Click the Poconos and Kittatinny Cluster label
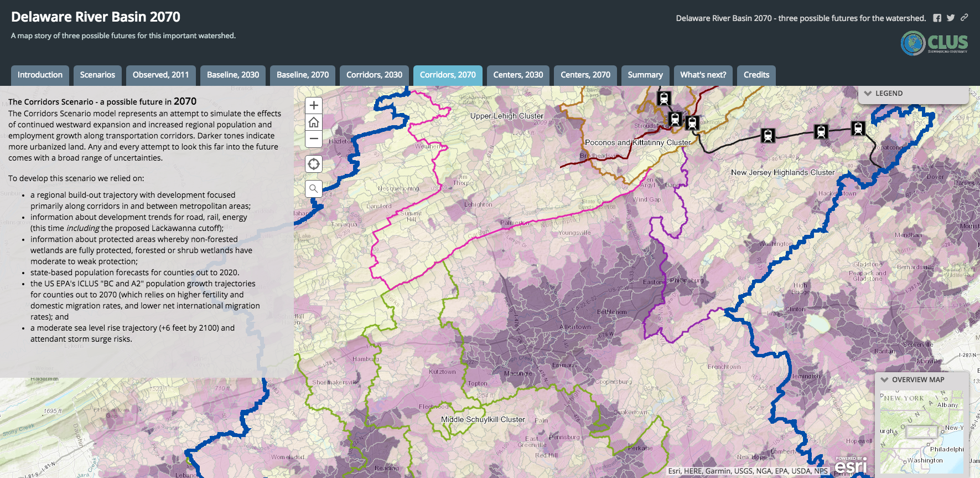The height and width of the screenshot is (478, 980). coord(638,143)
